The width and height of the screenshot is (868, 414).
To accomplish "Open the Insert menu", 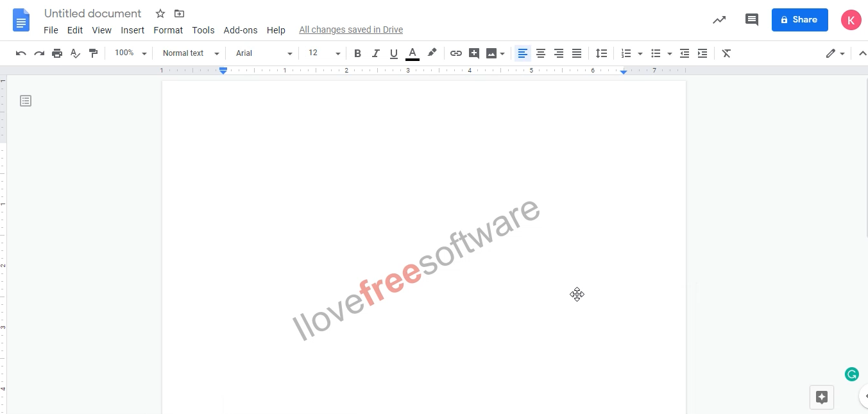I will 133,30.
